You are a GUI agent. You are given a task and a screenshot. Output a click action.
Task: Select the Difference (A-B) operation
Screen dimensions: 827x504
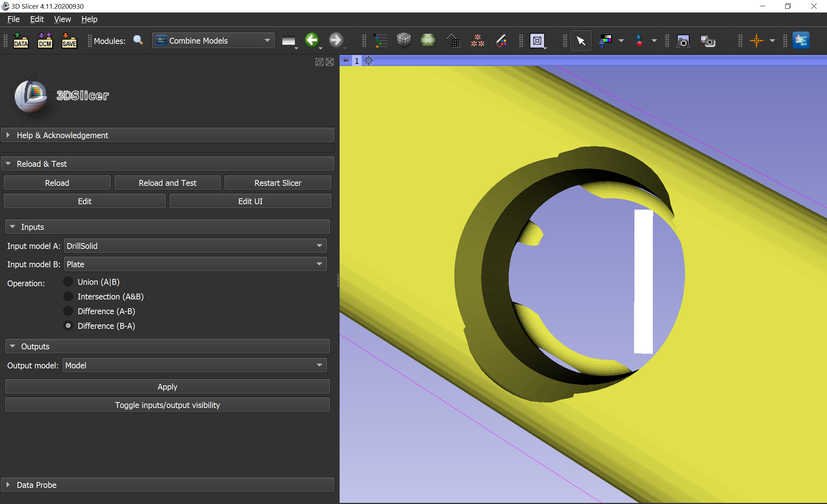click(x=68, y=311)
